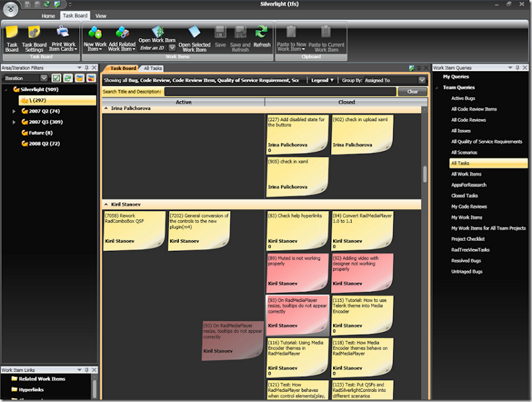Open the Untriaged Bugs query
The width and height of the screenshot is (532, 402).
pos(467,272)
